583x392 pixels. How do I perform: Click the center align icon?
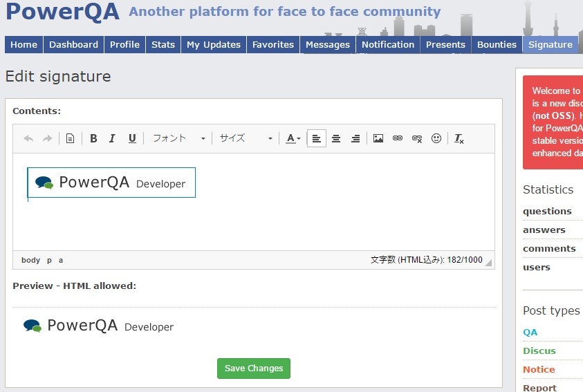pos(336,138)
